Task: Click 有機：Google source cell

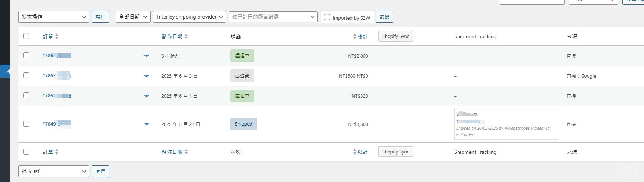Action: point(581,76)
